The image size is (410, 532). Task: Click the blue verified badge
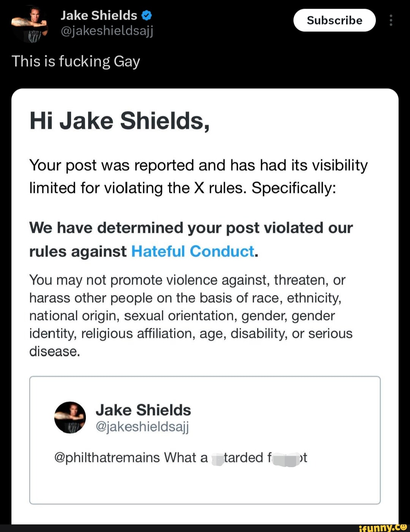pyautogui.click(x=147, y=16)
